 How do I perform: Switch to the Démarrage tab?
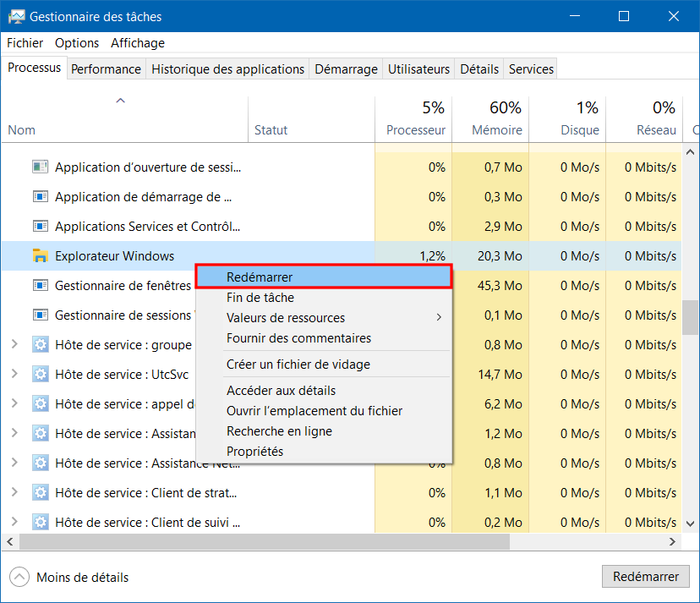(346, 69)
